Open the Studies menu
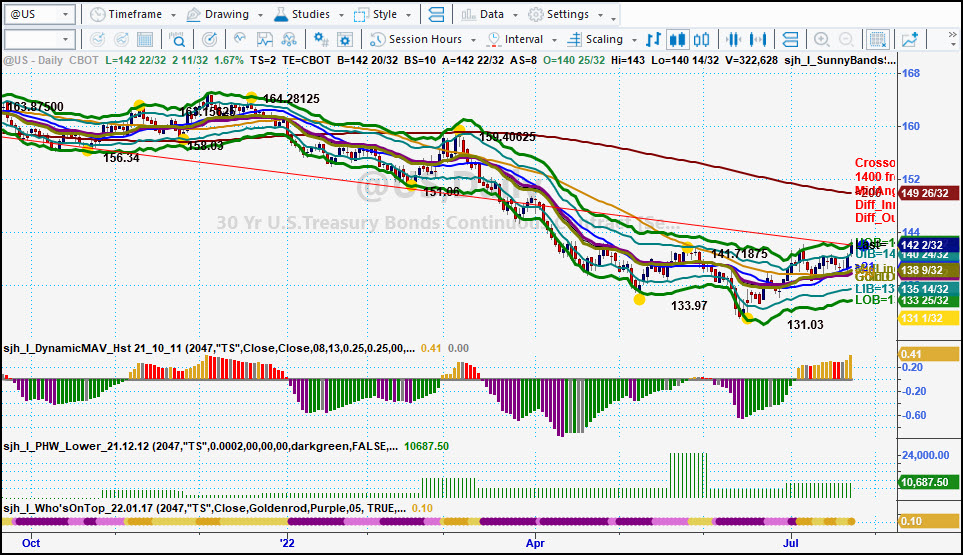The image size is (963, 555). [x=302, y=14]
